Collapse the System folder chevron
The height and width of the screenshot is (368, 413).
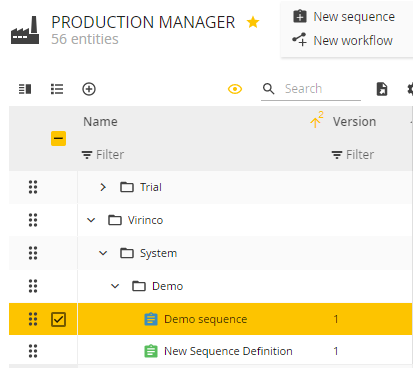click(x=103, y=253)
